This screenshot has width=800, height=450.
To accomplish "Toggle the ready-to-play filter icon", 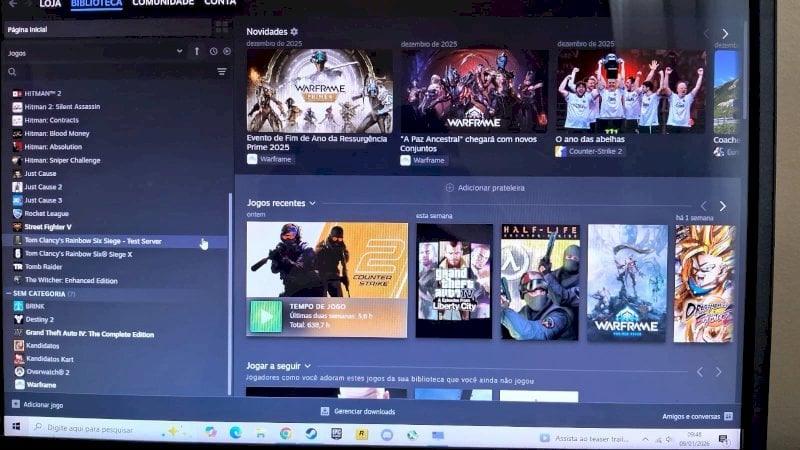I will [x=227, y=51].
